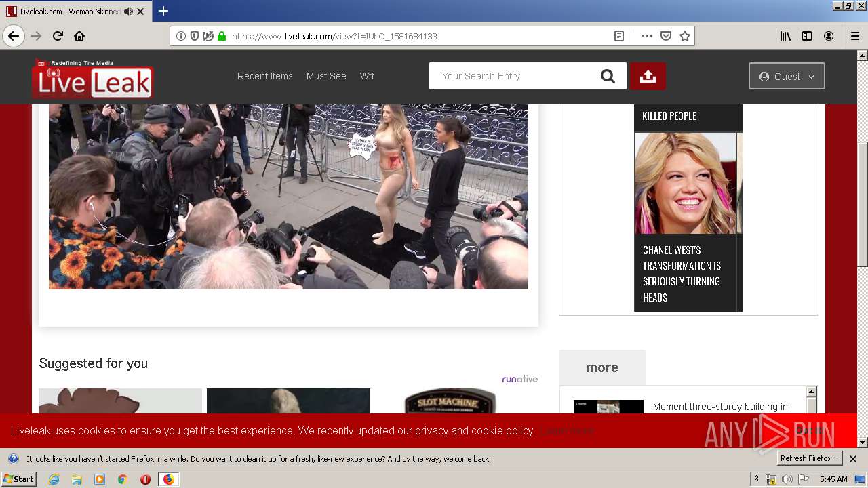Save page to Pocket icon
868x488 pixels.
pos(666,36)
